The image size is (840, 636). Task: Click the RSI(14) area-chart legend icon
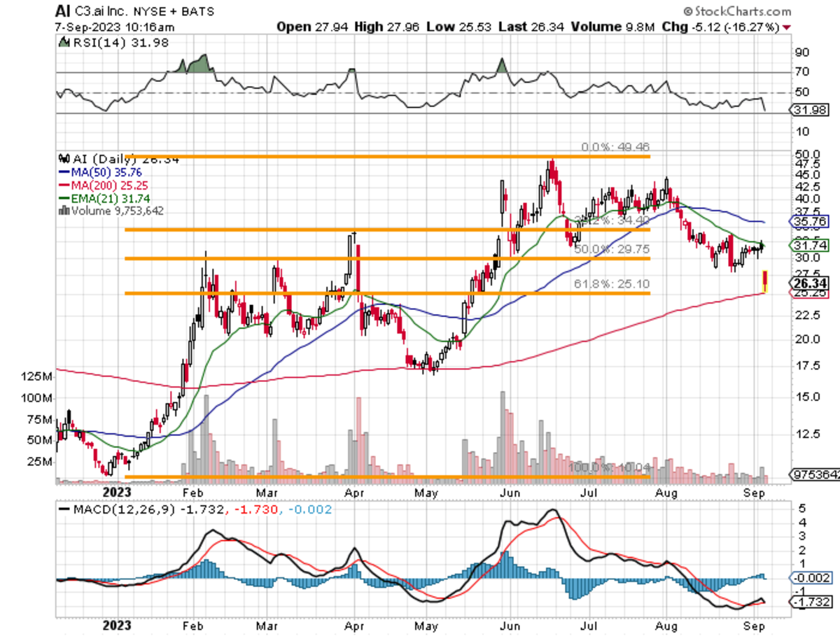pos(61,43)
